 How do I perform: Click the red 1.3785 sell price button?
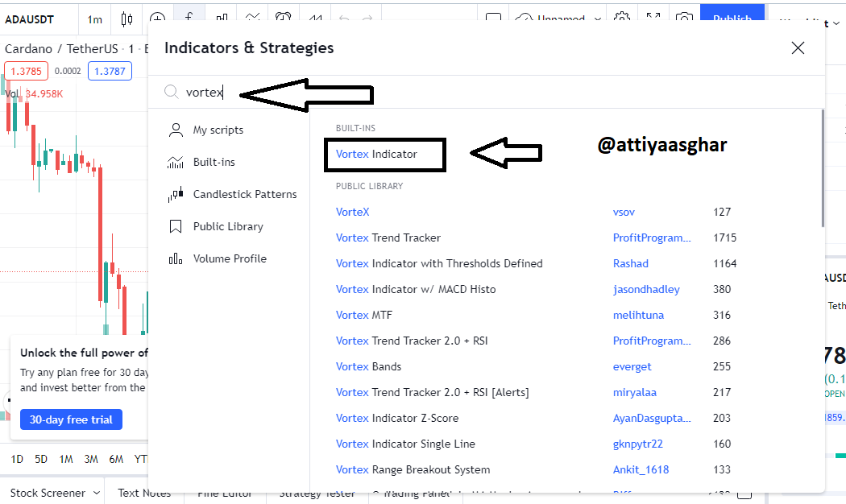[26, 71]
